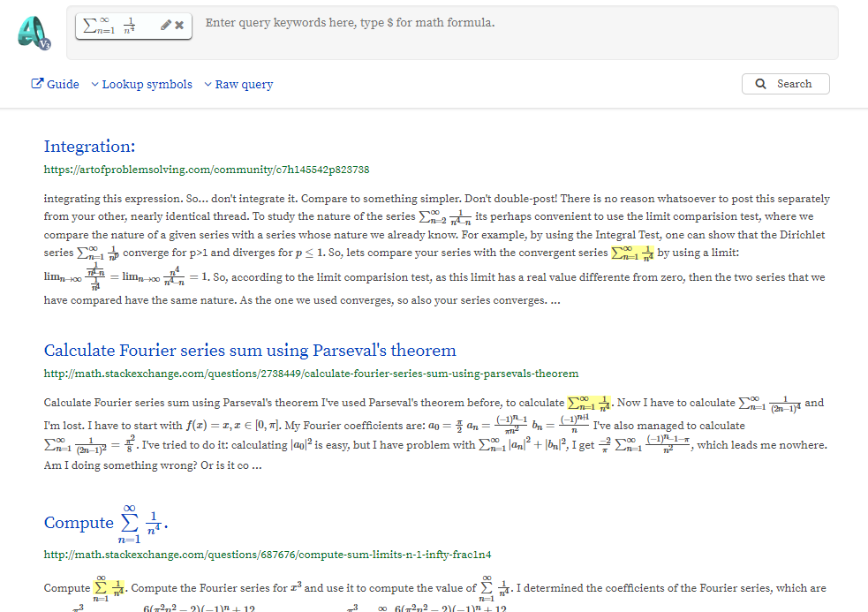Edit the formula chip with pencil icon

165,26
